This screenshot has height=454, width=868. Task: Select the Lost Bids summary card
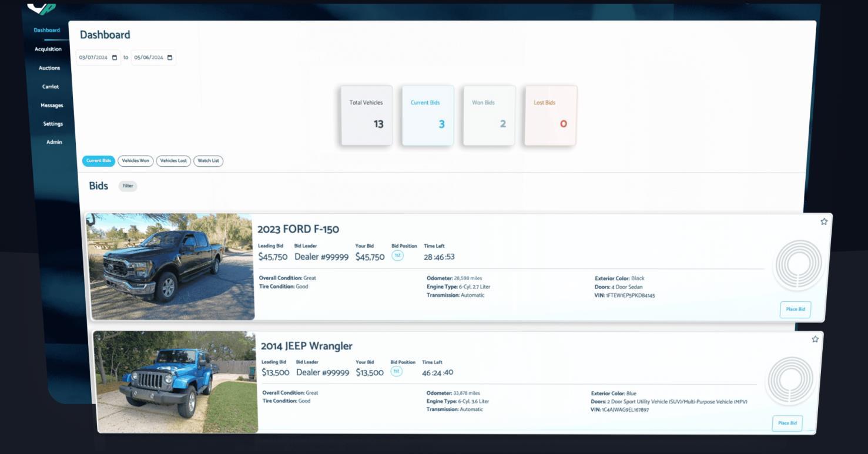(551, 115)
